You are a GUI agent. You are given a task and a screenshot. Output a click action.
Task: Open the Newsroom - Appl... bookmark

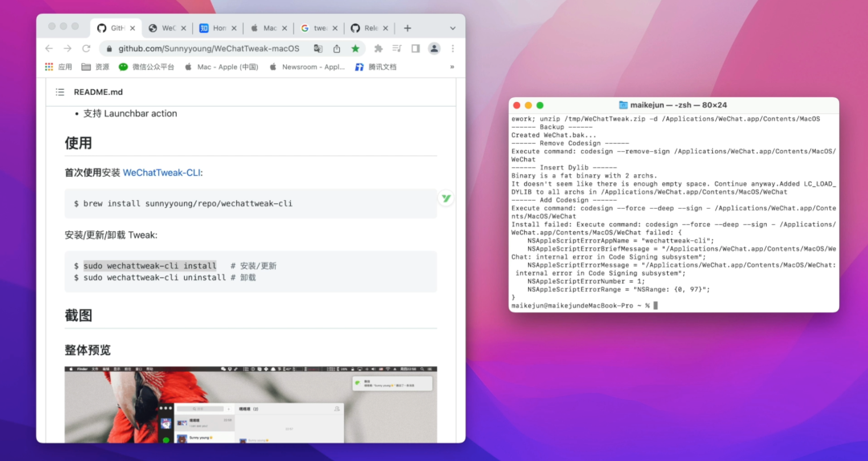point(307,67)
